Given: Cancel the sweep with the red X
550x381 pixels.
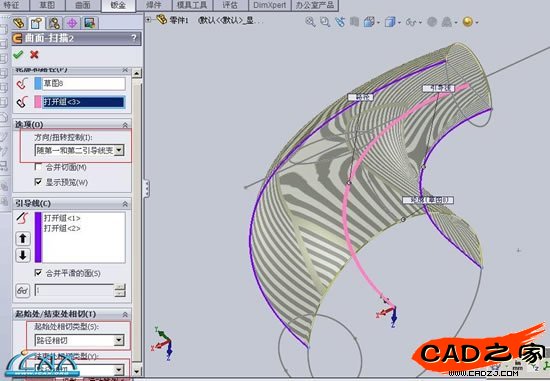Looking at the screenshot, I should pos(34,54).
